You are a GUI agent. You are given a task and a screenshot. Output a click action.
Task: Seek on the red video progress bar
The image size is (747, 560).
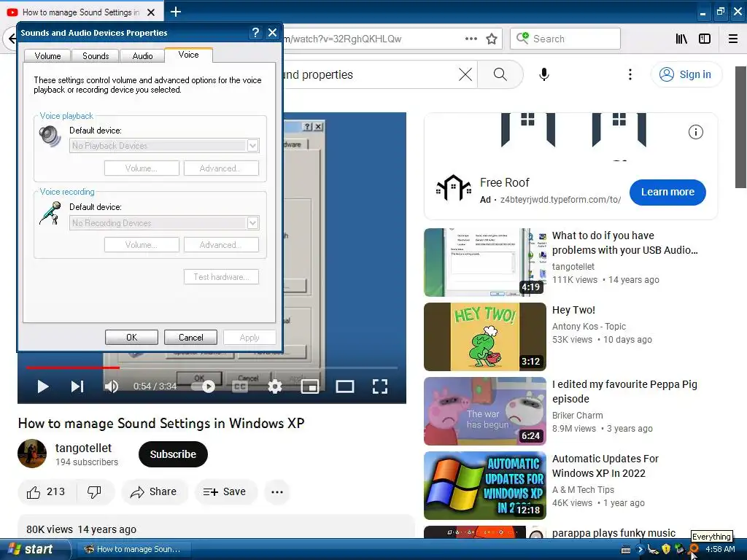coord(72,367)
